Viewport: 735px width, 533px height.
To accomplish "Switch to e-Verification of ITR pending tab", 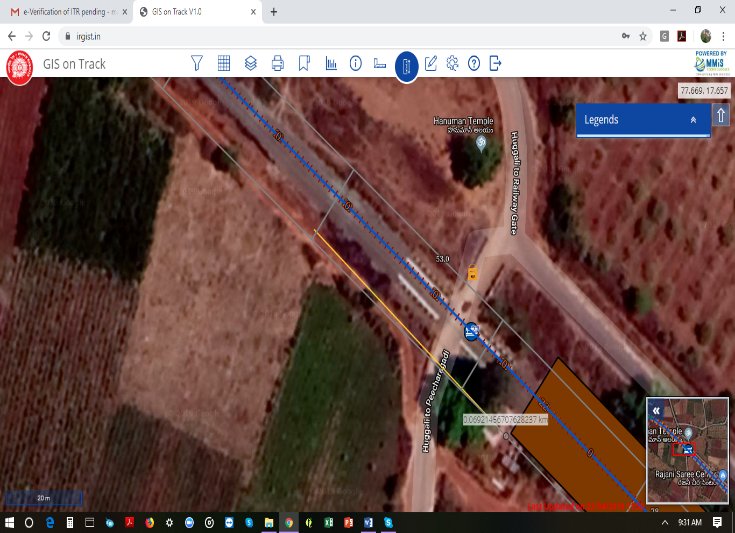I will (66, 11).
